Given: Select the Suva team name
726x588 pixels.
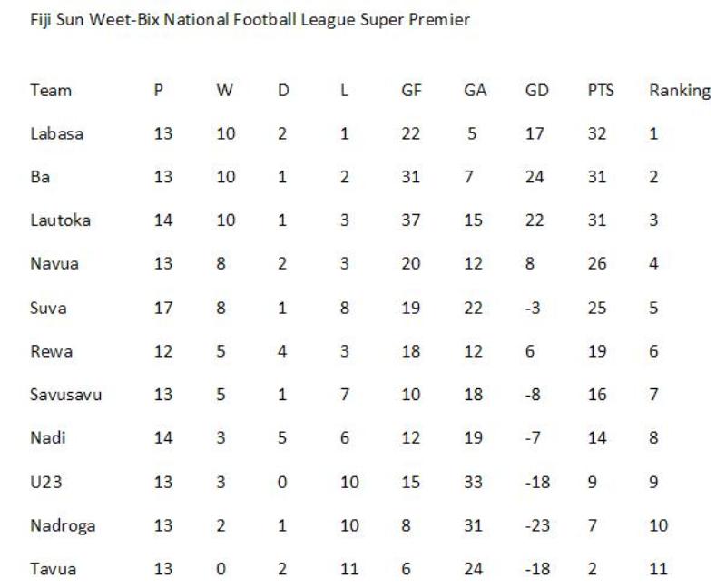Looking at the screenshot, I should click(48, 308).
